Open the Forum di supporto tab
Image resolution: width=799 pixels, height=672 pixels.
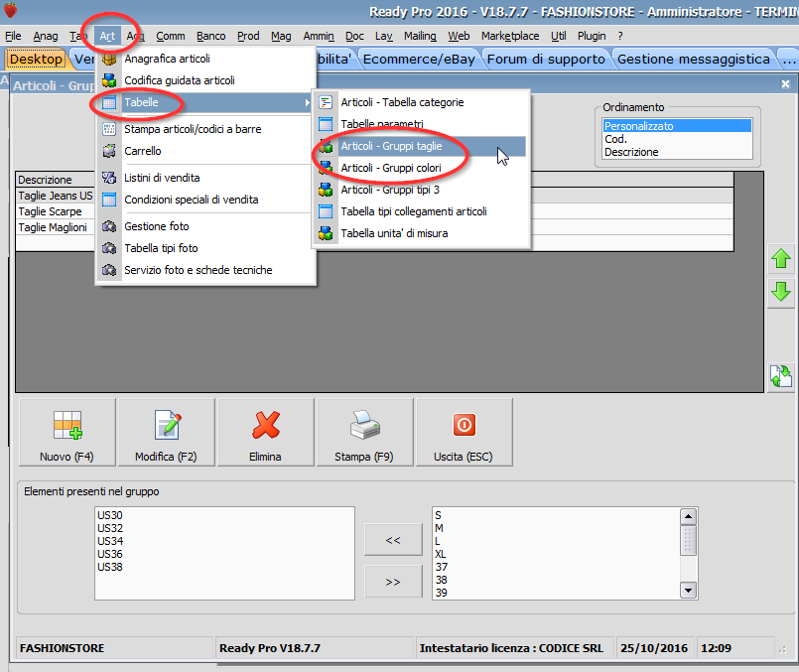click(x=546, y=60)
